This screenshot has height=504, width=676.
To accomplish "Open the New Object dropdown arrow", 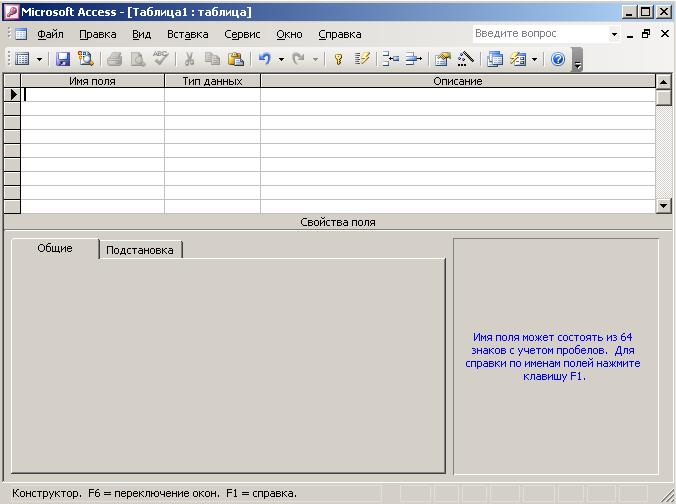I will tap(534, 59).
